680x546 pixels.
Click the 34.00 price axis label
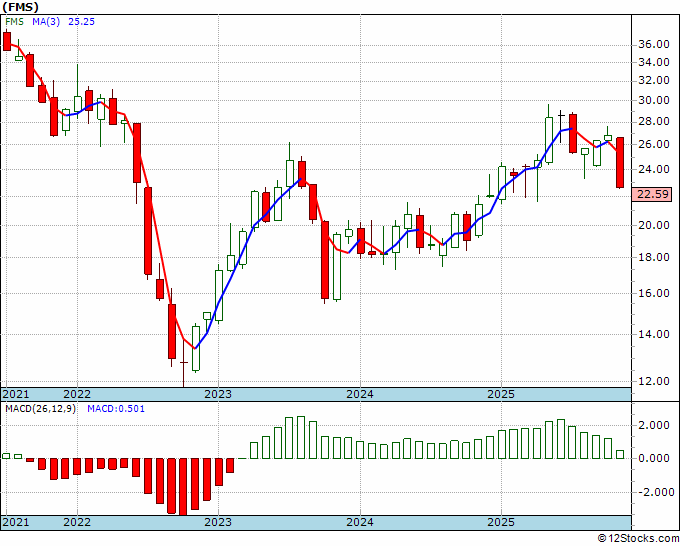[654, 62]
